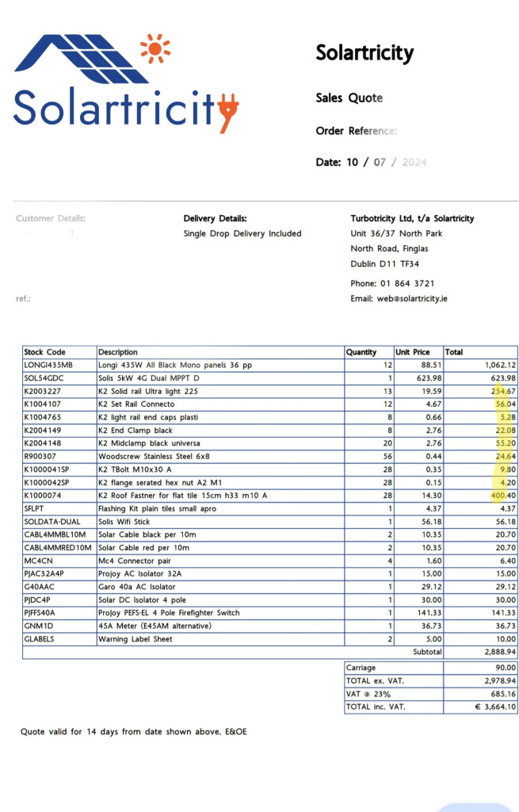The height and width of the screenshot is (812, 519).
Task: Click the 'ref.:' label
Action: click(x=23, y=299)
